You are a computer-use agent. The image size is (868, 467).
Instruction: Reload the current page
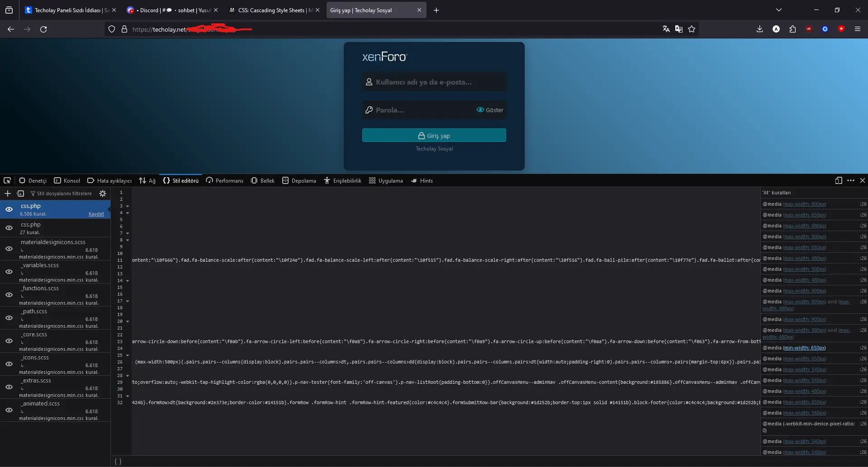tap(43, 29)
